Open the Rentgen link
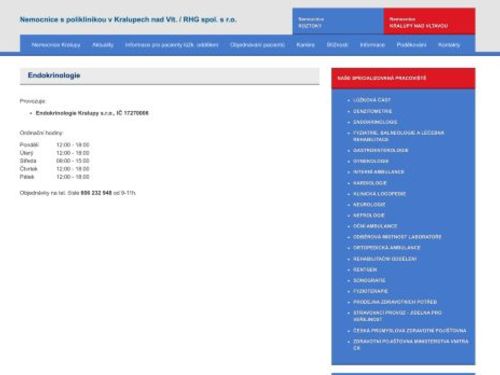 pyautogui.click(x=365, y=269)
